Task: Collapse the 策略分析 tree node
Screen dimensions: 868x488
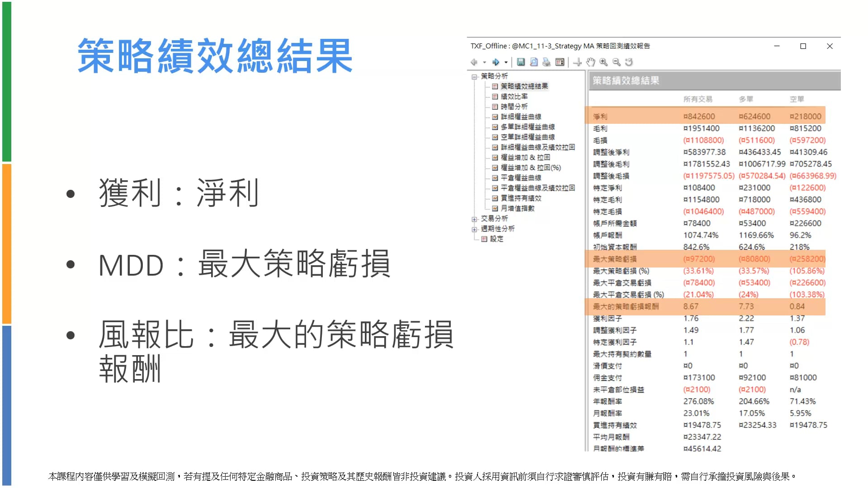Action: pyautogui.click(x=474, y=77)
